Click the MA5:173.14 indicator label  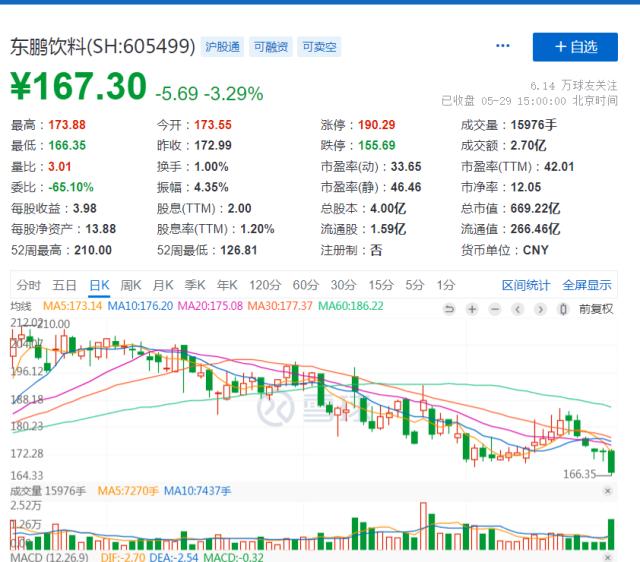[73, 306]
